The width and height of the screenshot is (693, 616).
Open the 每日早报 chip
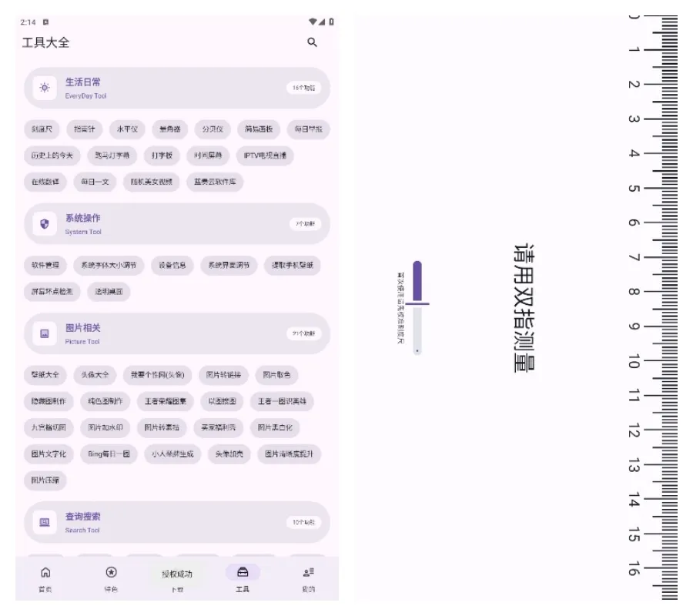[309, 129]
